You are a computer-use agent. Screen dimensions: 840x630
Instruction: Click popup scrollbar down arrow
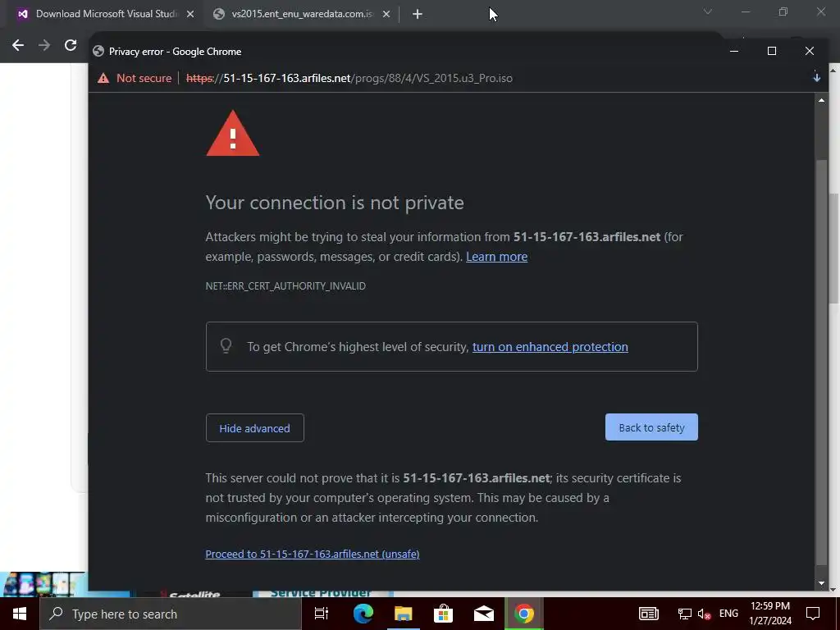tap(821, 583)
